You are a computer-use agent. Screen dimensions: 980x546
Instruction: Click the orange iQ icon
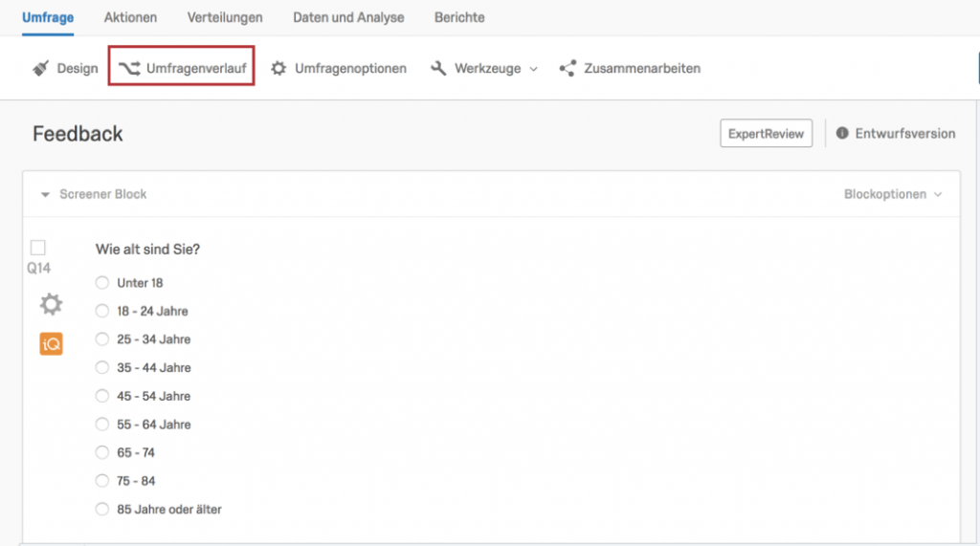[x=52, y=343]
